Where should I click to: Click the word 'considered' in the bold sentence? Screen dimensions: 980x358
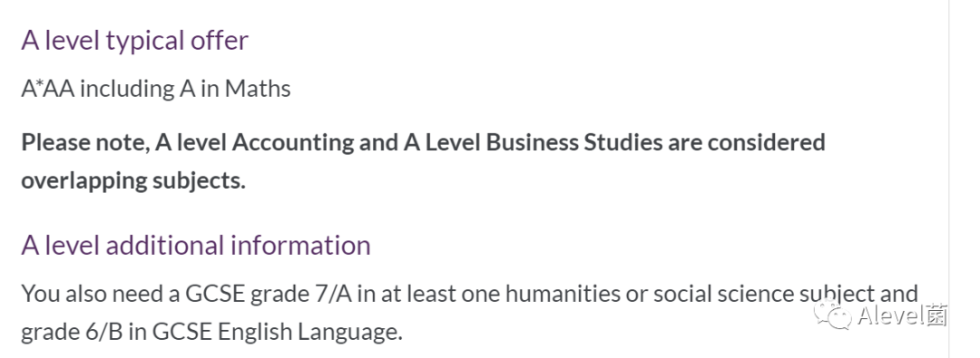click(766, 141)
